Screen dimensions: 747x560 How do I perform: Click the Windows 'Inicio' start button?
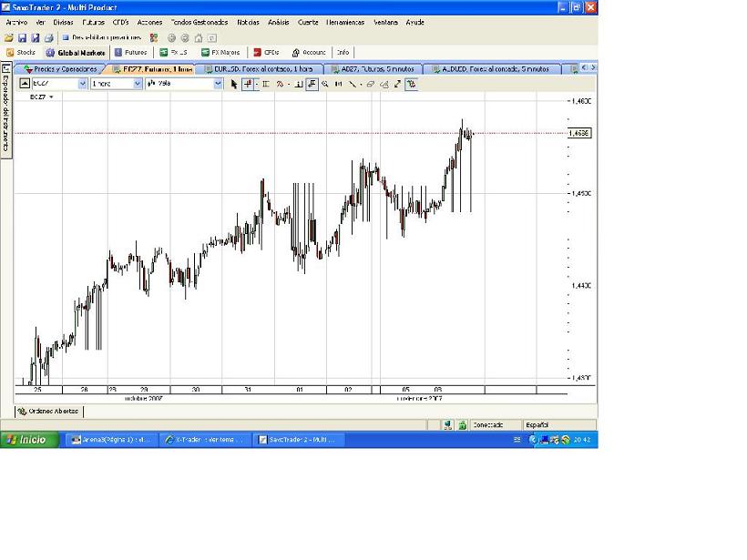(26, 440)
